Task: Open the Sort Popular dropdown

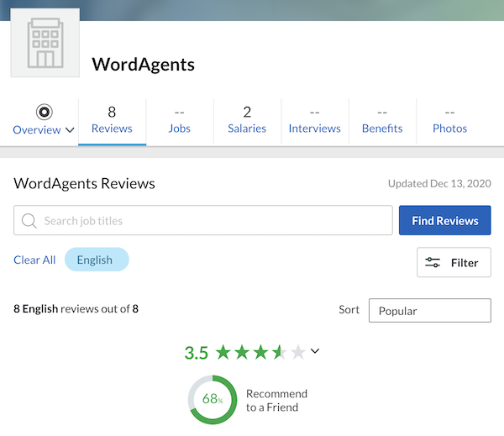Action: coord(430,311)
